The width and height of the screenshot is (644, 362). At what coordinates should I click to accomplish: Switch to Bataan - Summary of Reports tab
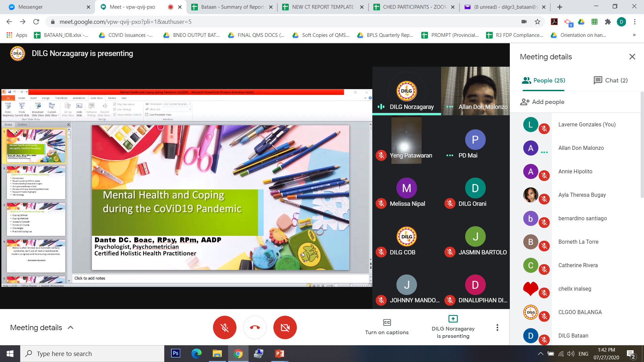(231, 7)
